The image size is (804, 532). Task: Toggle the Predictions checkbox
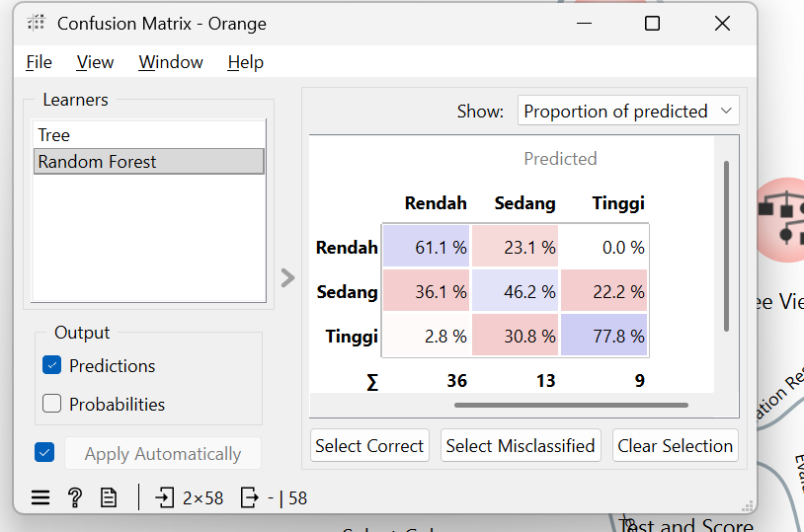tap(51, 365)
